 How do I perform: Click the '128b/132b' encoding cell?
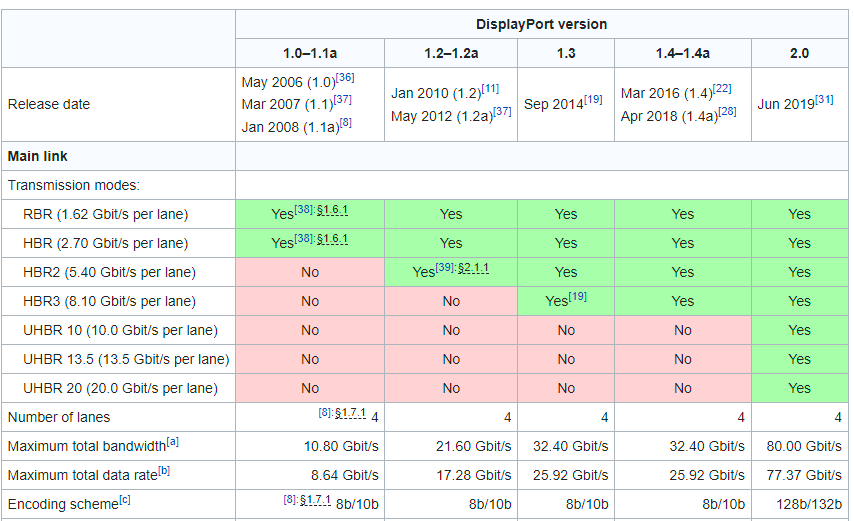click(x=809, y=504)
